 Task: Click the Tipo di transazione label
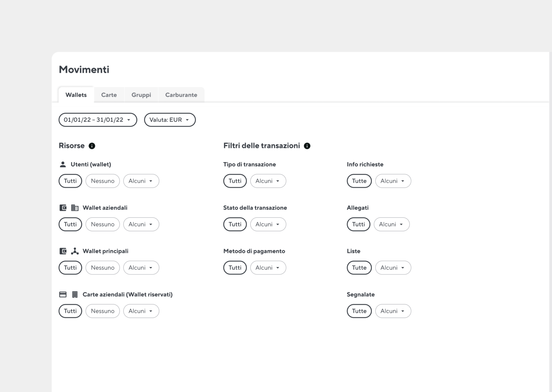tap(250, 164)
